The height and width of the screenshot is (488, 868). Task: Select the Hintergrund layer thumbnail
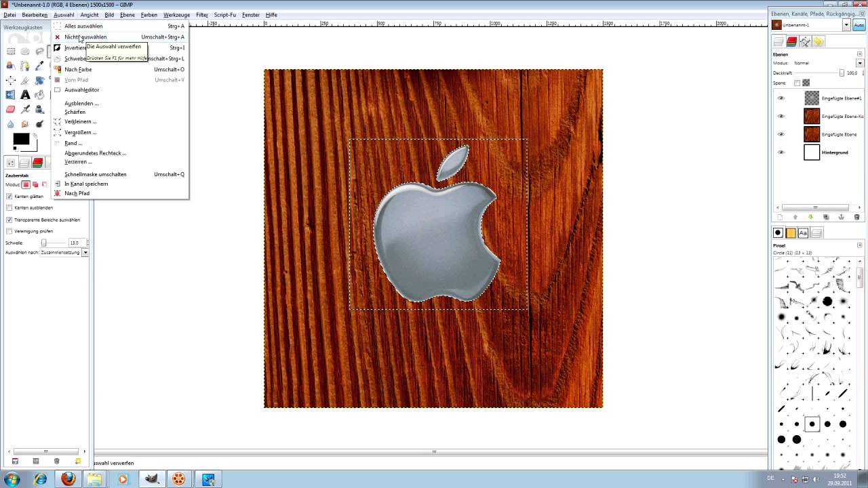(812, 152)
